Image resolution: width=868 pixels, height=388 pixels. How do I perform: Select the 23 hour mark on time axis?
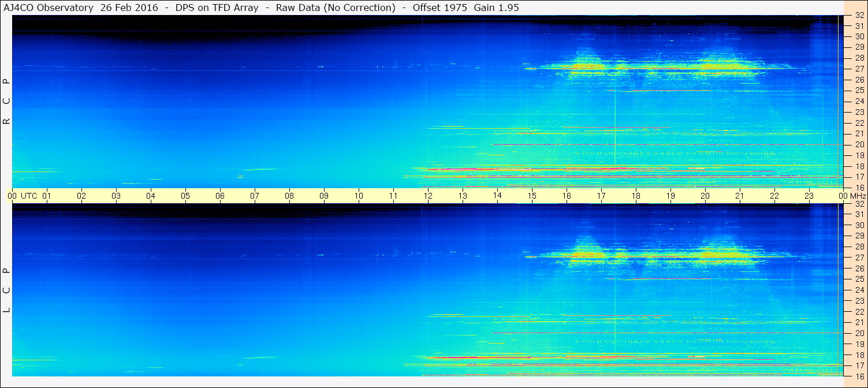pyautogui.click(x=809, y=196)
